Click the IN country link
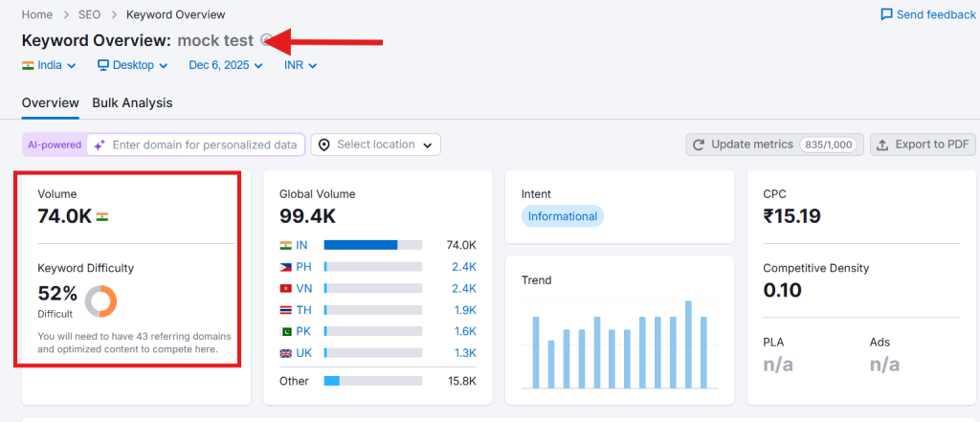980x422 pixels. pos(301,245)
